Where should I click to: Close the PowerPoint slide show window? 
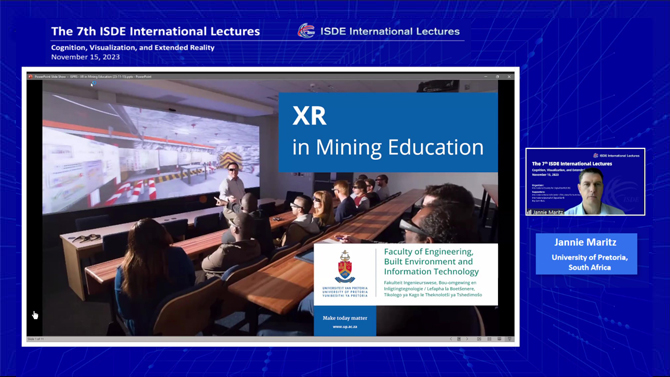coord(509,77)
